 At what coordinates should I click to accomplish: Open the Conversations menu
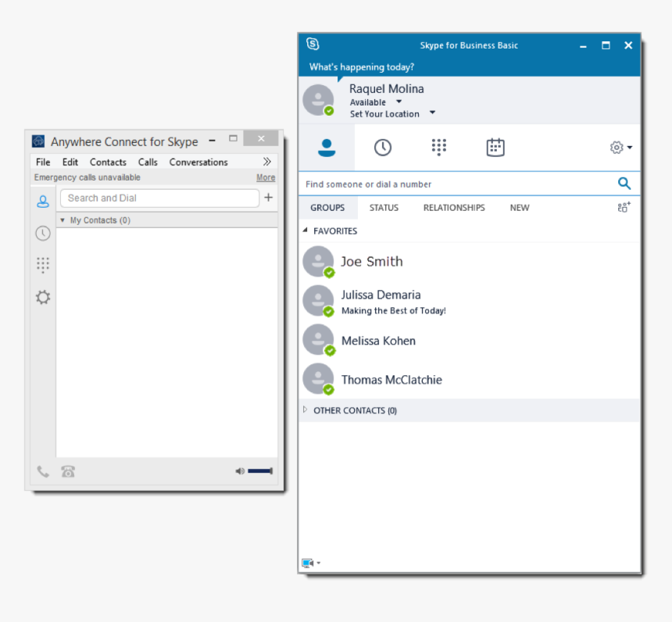click(198, 162)
